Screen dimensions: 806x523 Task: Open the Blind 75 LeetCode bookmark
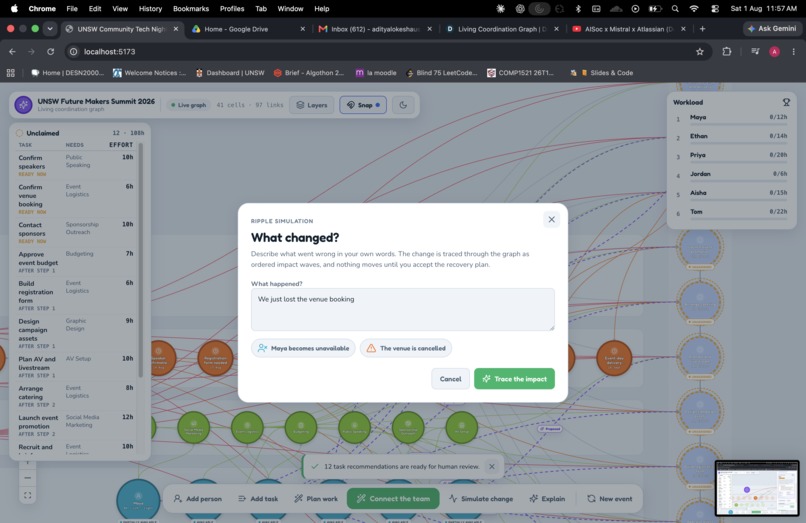pos(442,73)
